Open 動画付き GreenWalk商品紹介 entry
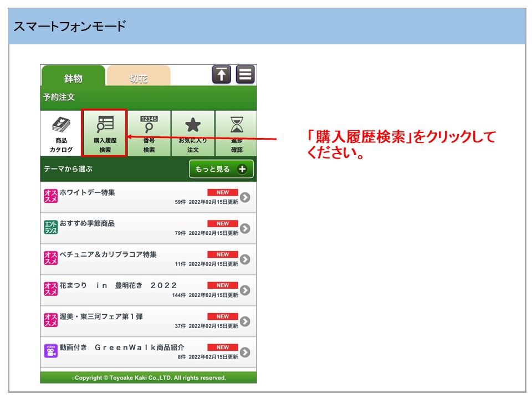 pyautogui.click(x=122, y=347)
